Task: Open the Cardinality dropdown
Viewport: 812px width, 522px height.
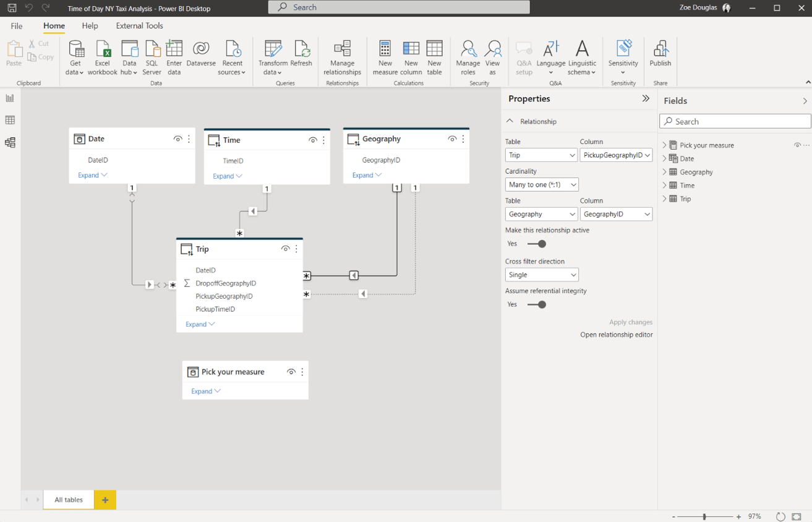Action: tap(542, 184)
